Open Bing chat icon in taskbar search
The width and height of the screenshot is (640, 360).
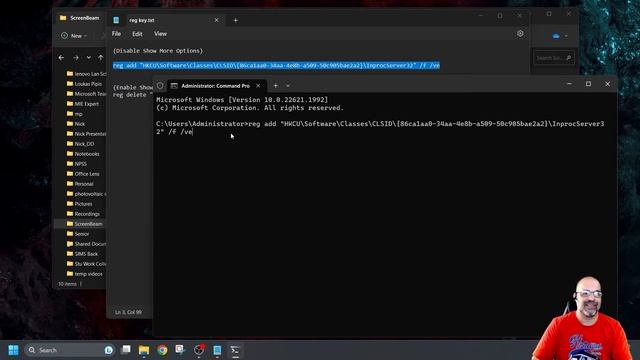pos(109,350)
